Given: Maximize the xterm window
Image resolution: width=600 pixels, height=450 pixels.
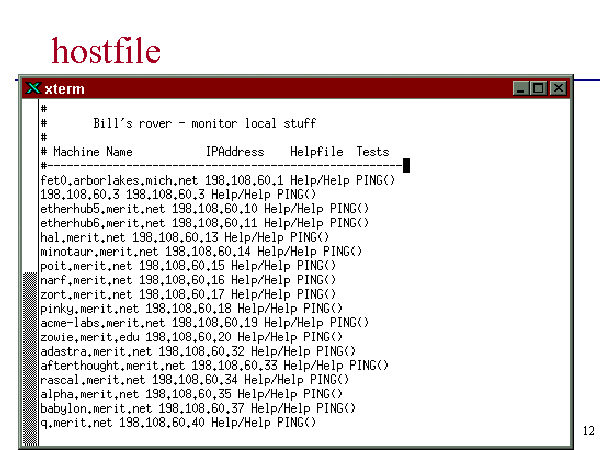Looking at the screenshot, I should 539,89.
